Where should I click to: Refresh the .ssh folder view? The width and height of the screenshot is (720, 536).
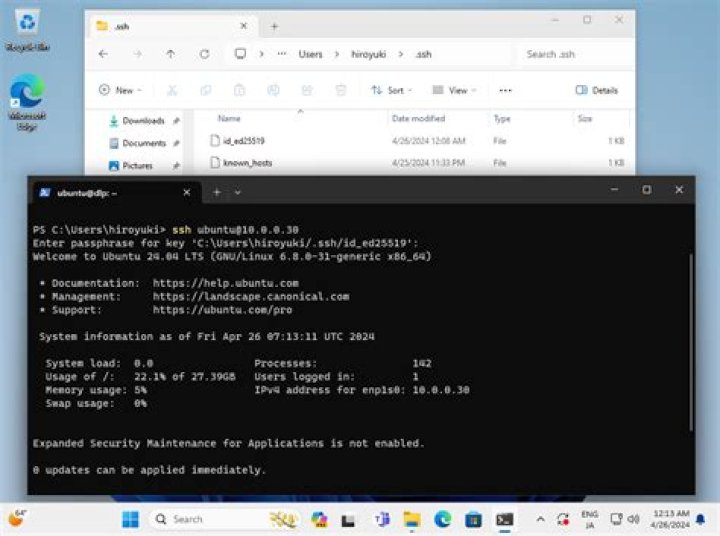coord(204,54)
